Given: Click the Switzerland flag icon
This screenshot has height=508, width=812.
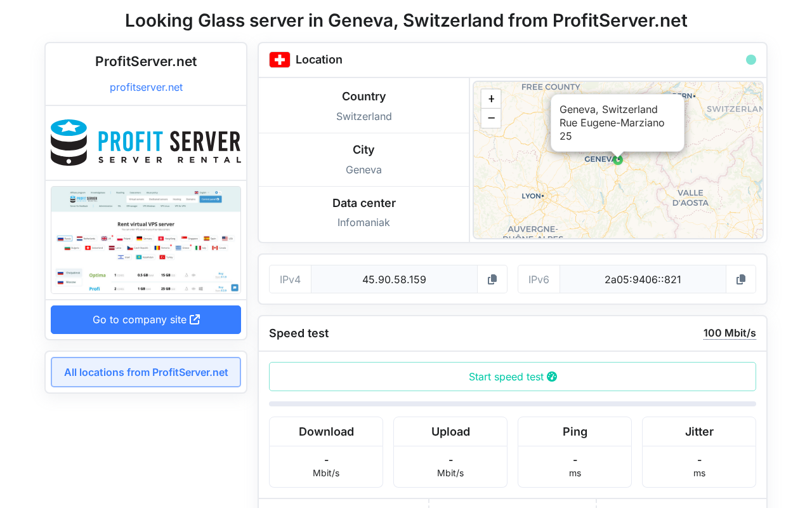Looking at the screenshot, I should 280,60.
